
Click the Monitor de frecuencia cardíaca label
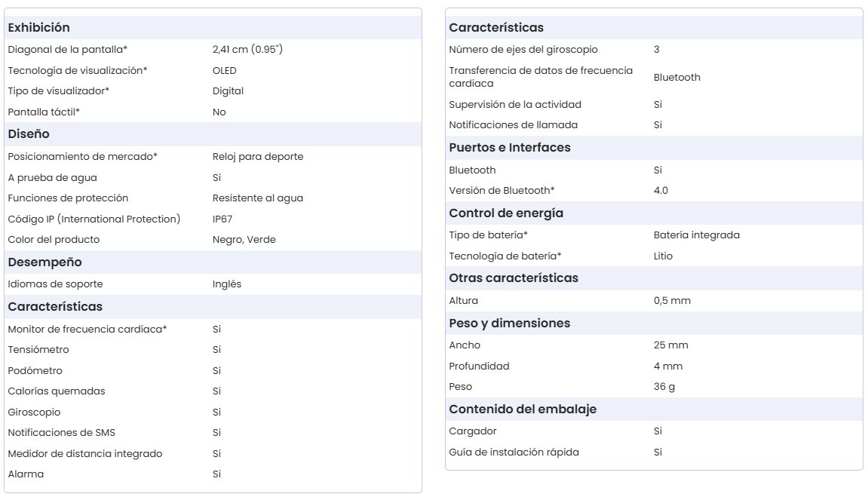click(x=87, y=330)
